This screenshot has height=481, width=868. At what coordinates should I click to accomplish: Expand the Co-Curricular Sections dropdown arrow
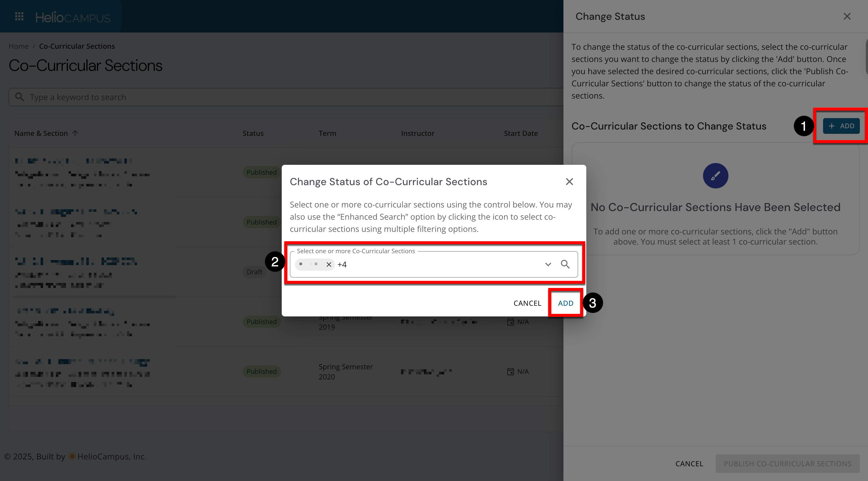coord(548,264)
